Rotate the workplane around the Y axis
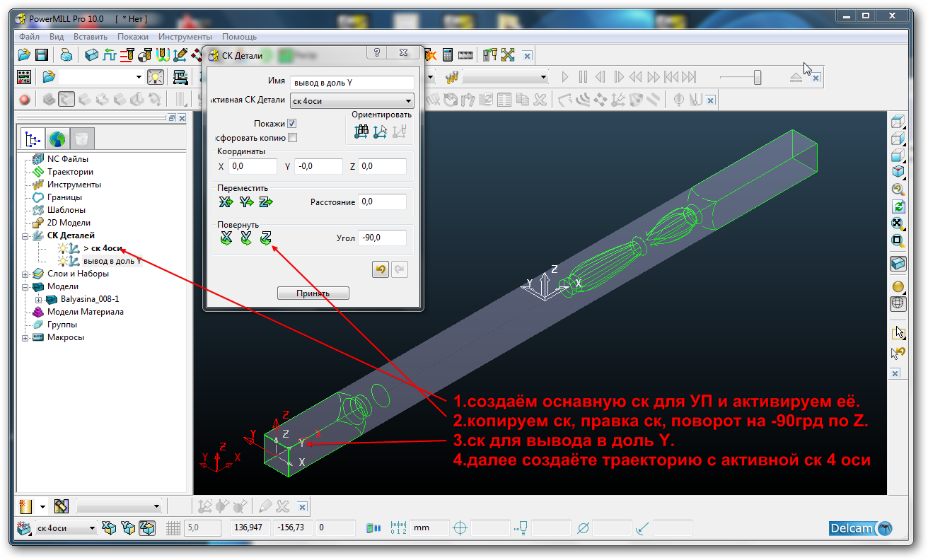Viewport: 928px width, 560px height. (245, 238)
